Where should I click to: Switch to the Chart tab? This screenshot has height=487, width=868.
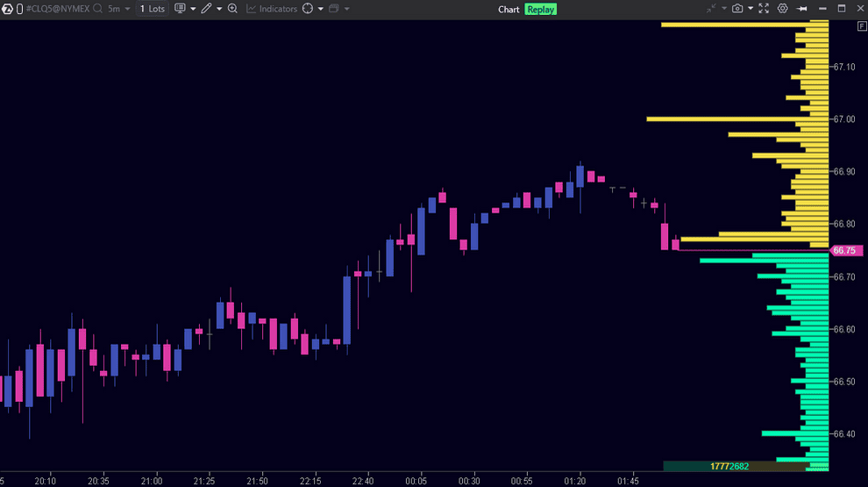click(x=509, y=10)
